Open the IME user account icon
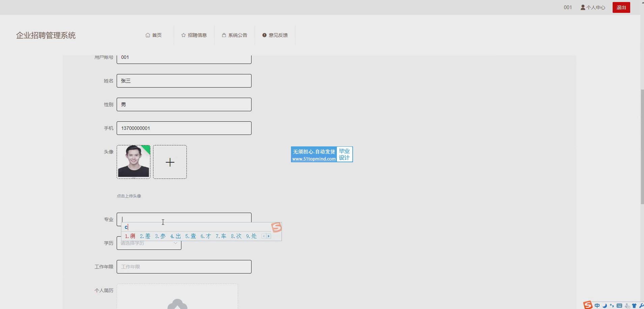Image resolution: width=644 pixels, height=309 pixels. [627, 306]
